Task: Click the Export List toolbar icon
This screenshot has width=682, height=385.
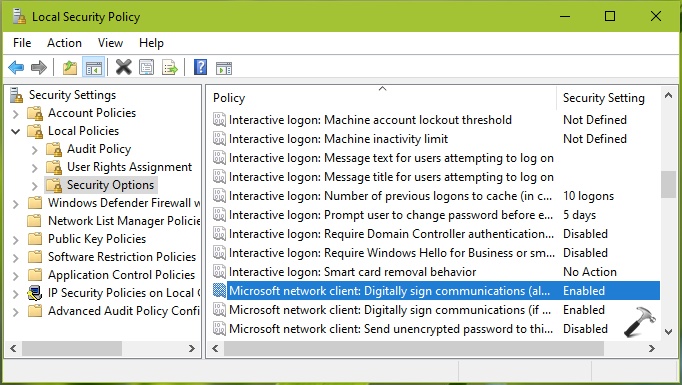Action: point(170,68)
